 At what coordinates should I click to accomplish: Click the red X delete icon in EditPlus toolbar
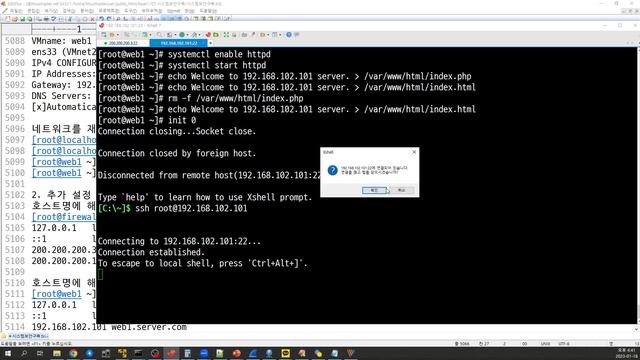click(x=93, y=19)
